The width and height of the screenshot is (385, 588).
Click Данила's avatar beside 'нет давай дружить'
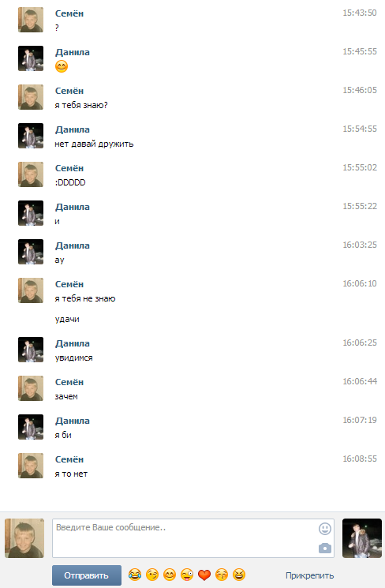pos(31,136)
